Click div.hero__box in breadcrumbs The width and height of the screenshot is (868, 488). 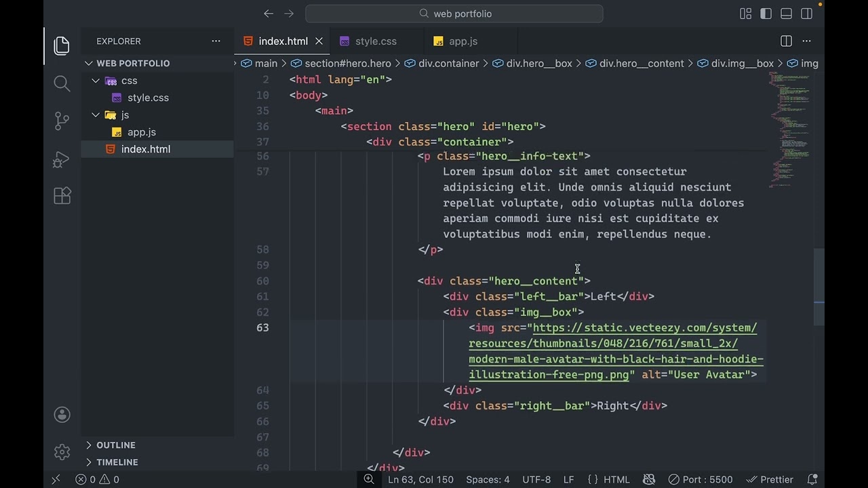click(539, 63)
